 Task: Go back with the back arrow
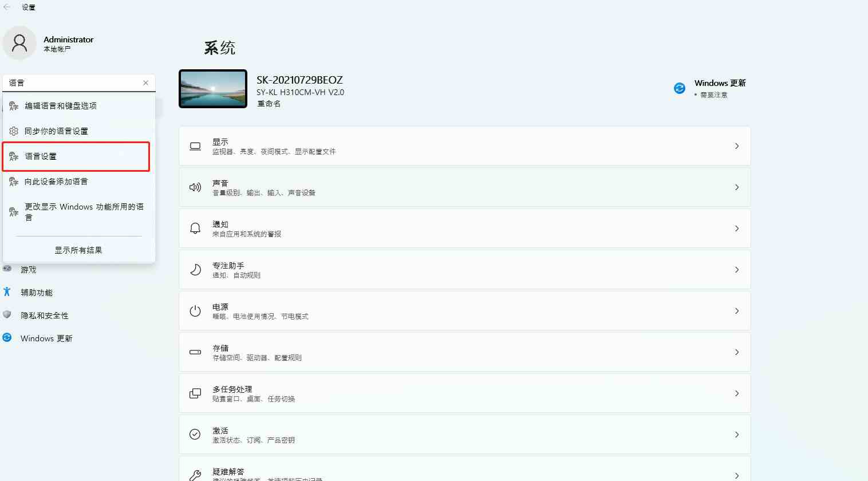click(7, 7)
